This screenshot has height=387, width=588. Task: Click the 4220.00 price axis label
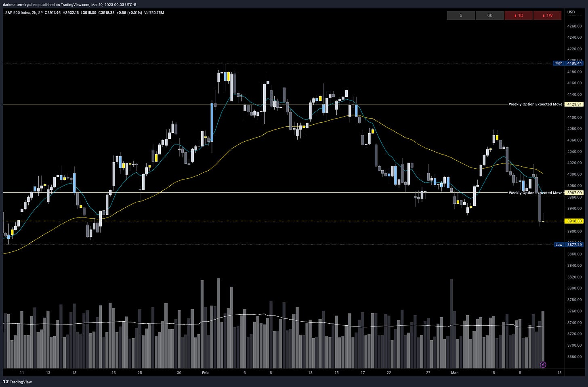(x=574, y=49)
